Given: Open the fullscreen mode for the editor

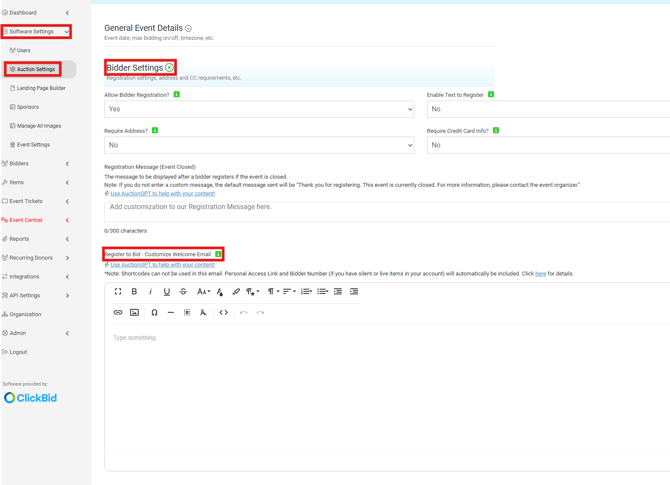Looking at the screenshot, I should 118,292.
